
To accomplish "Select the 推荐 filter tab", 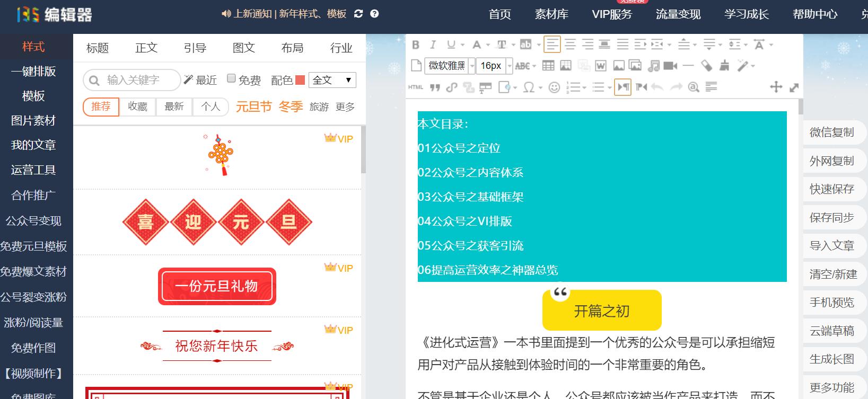I will pyautogui.click(x=101, y=107).
